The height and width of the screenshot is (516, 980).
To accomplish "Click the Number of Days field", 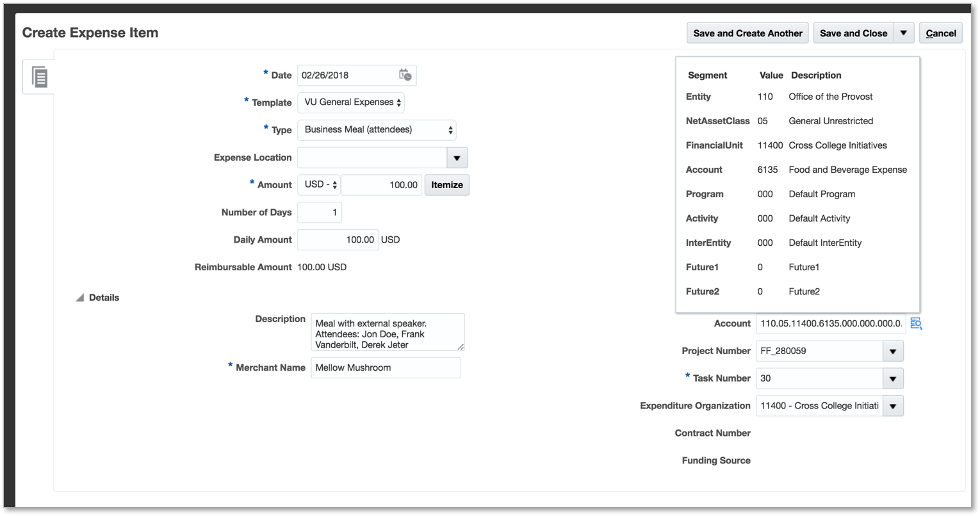I will pyautogui.click(x=320, y=213).
